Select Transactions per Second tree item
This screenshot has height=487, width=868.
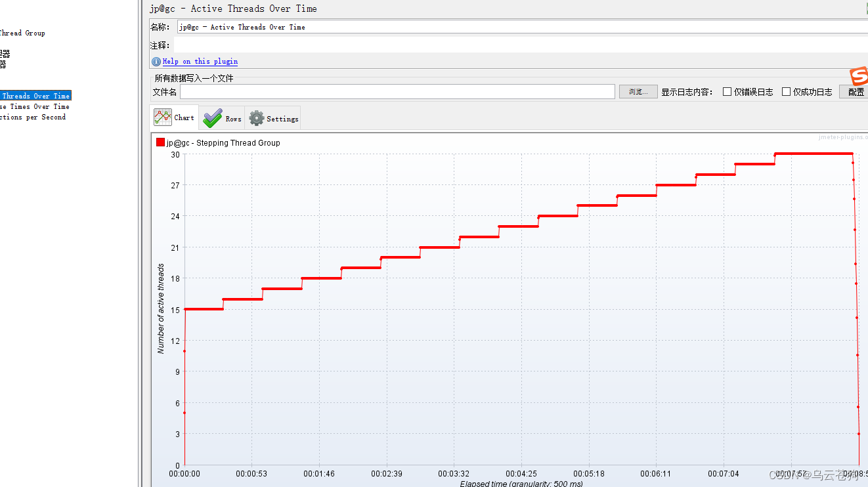coord(33,117)
